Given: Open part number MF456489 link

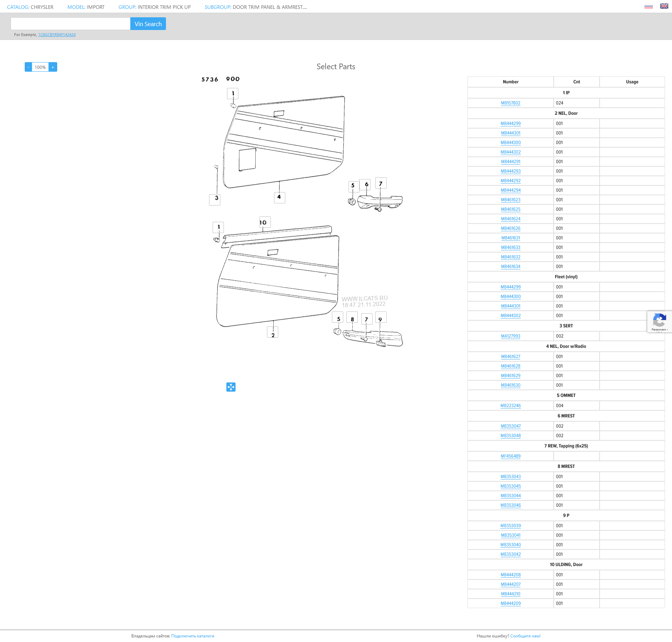Looking at the screenshot, I should click(510, 456).
